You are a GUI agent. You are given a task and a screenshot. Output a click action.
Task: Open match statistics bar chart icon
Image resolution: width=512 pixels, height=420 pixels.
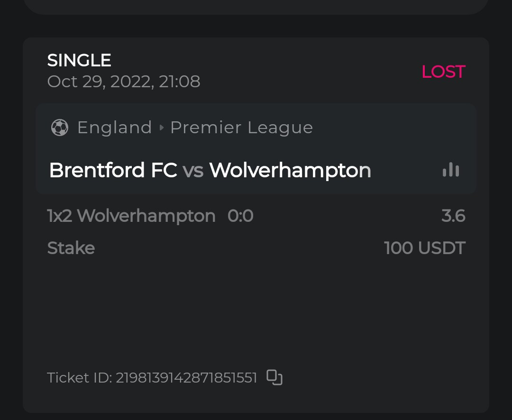click(451, 170)
